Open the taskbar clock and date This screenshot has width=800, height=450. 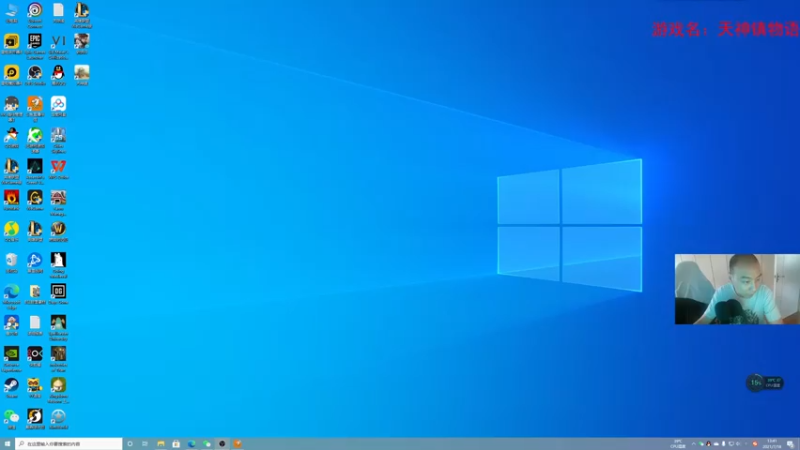[772, 444]
